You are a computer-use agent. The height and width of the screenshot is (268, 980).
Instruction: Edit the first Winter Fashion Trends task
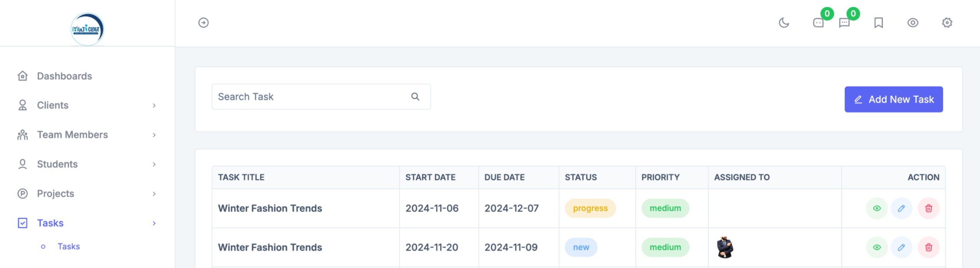[901, 208]
